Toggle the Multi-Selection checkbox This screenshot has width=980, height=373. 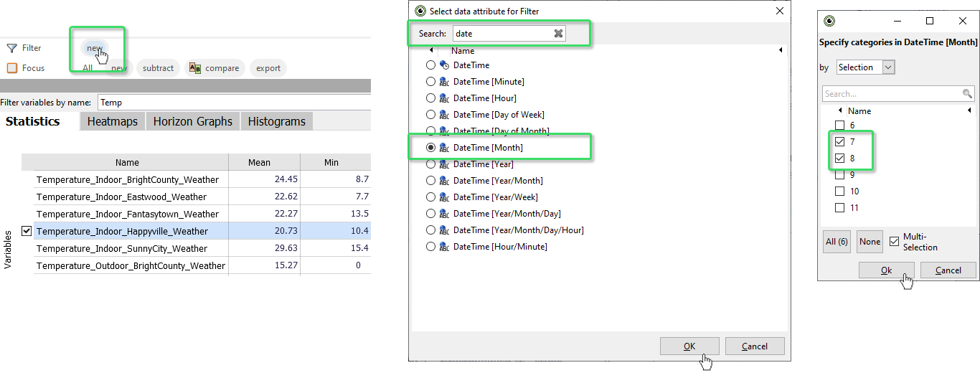click(894, 242)
